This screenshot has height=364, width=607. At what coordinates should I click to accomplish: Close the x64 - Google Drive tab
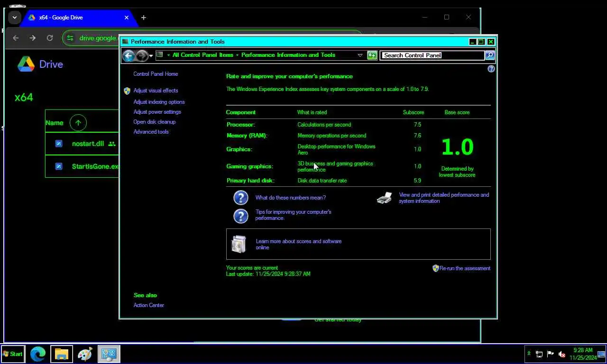point(127,18)
